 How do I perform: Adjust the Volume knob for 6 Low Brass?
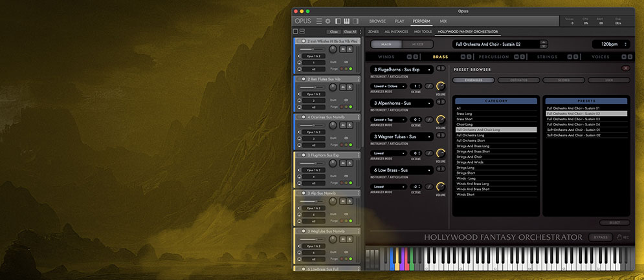440,186
